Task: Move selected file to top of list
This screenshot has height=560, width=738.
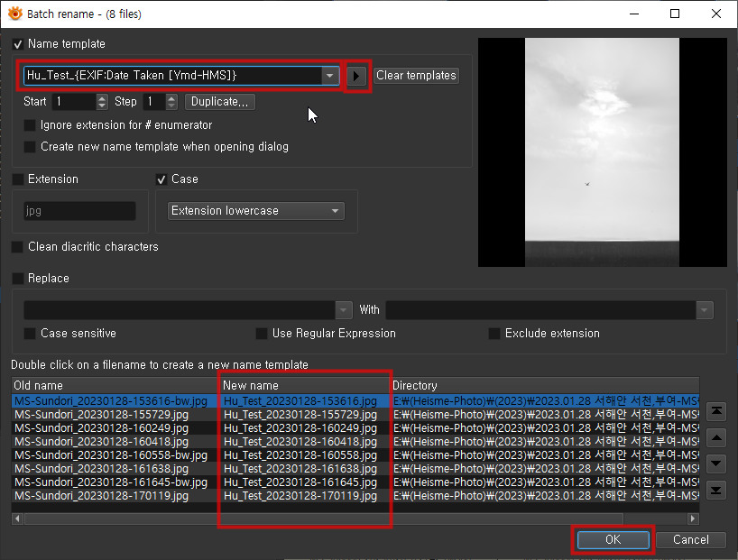Action: [x=715, y=411]
